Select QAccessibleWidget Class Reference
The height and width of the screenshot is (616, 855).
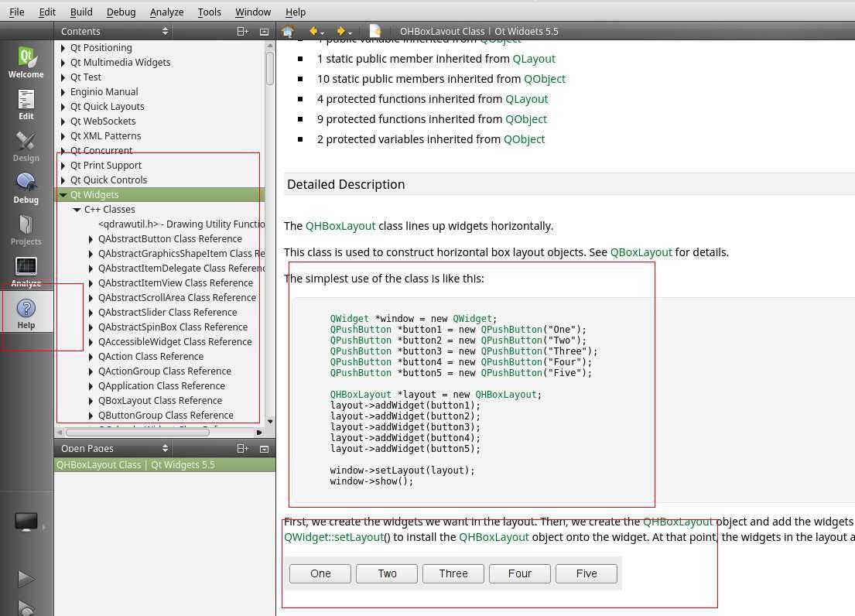175,342
